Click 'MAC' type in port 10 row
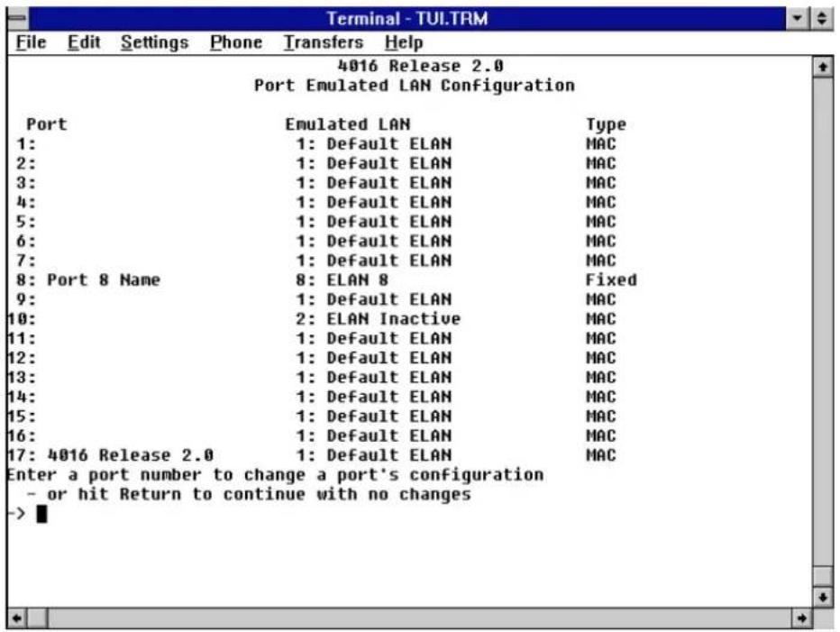Image resolution: width=840 pixels, height=632 pixels. click(x=601, y=319)
